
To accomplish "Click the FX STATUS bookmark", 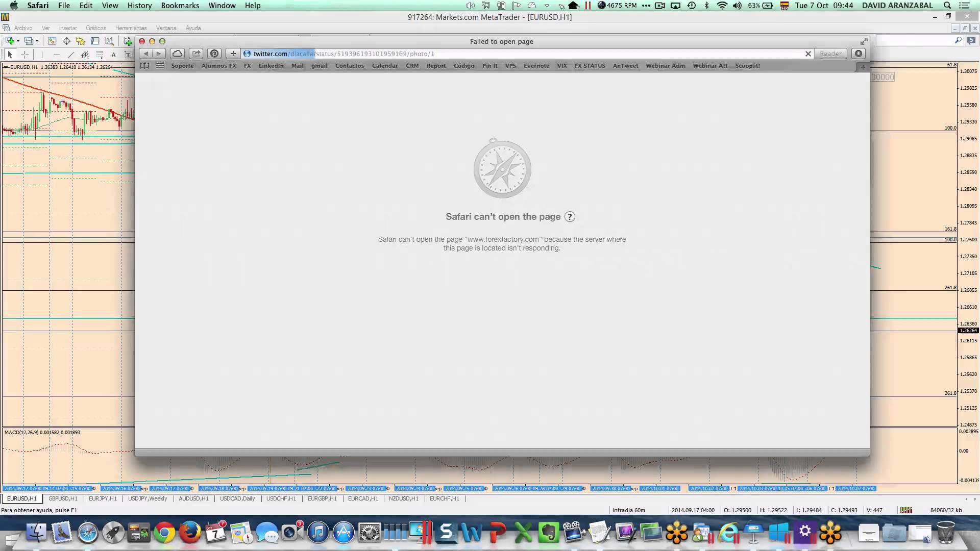I will click(x=590, y=66).
